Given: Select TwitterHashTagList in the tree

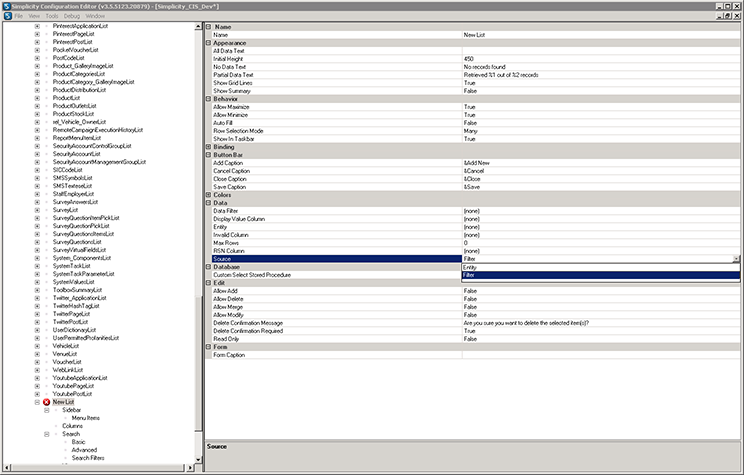Looking at the screenshot, I should click(x=76, y=306).
